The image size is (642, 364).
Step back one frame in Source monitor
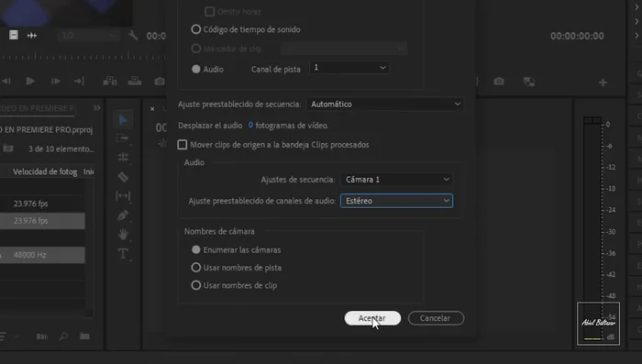point(6,81)
